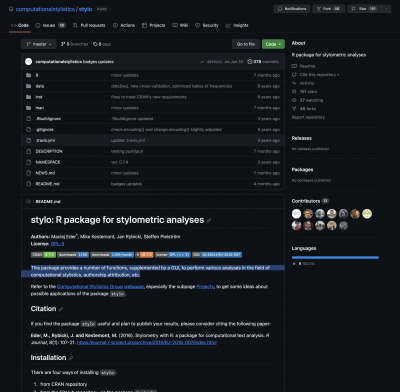Click the star icon beside stars count in About

(294, 92)
